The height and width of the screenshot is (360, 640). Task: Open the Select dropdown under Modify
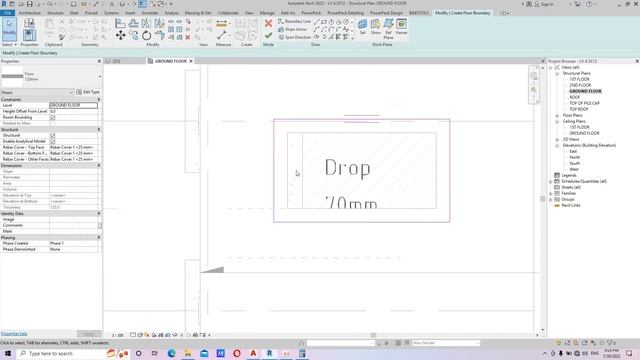pyautogui.click(x=9, y=44)
